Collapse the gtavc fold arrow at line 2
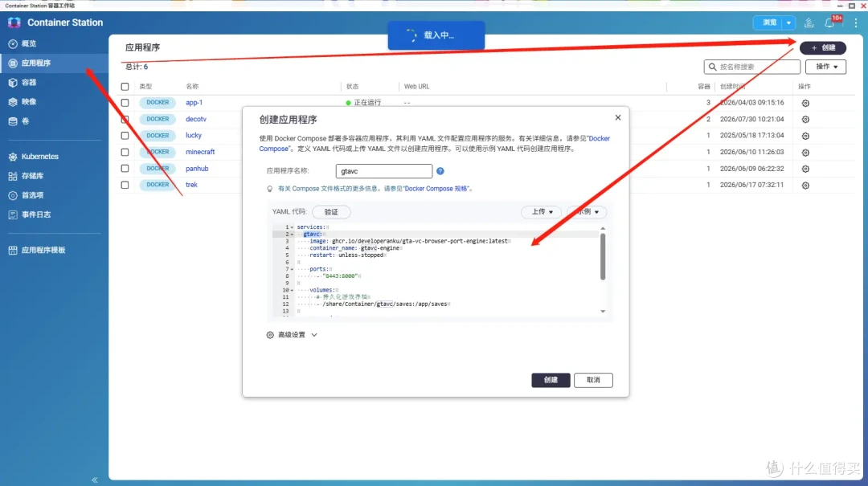Image resolution: width=868 pixels, height=486 pixels. coord(293,235)
